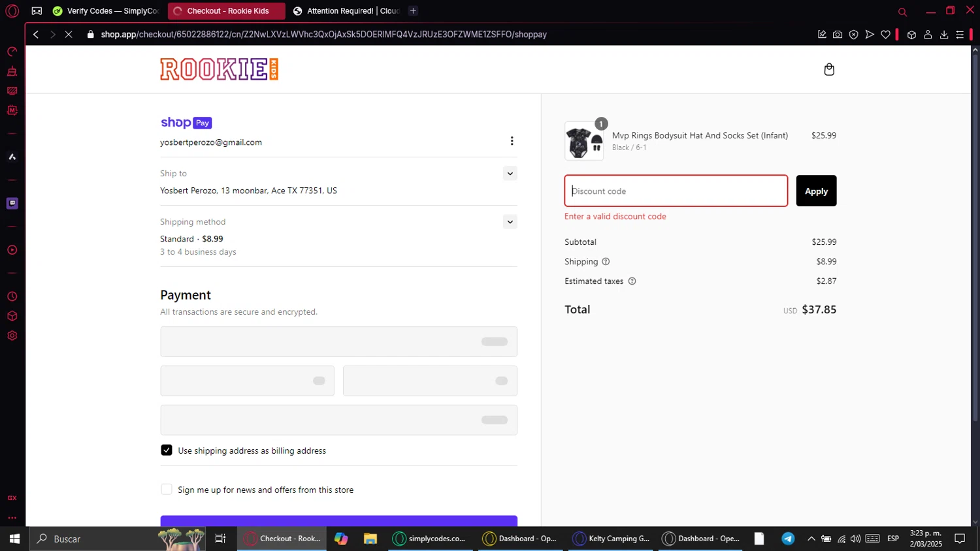
Task: Click the pinboard pin icon in address bar
Action: pyautogui.click(x=822, y=35)
